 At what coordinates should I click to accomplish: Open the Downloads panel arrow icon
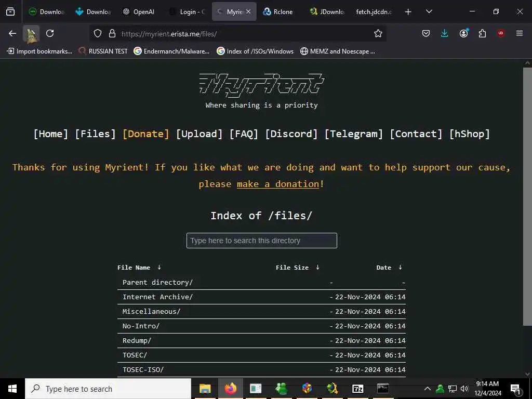(445, 33)
